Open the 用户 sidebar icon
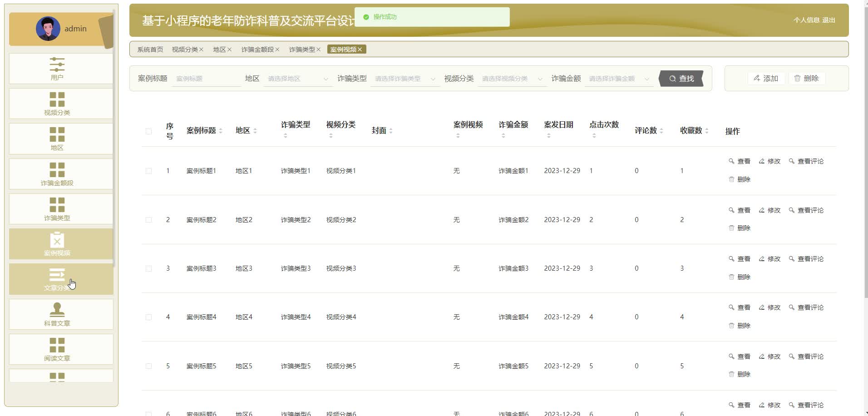Screen dimensions: 868x416 (x=57, y=64)
